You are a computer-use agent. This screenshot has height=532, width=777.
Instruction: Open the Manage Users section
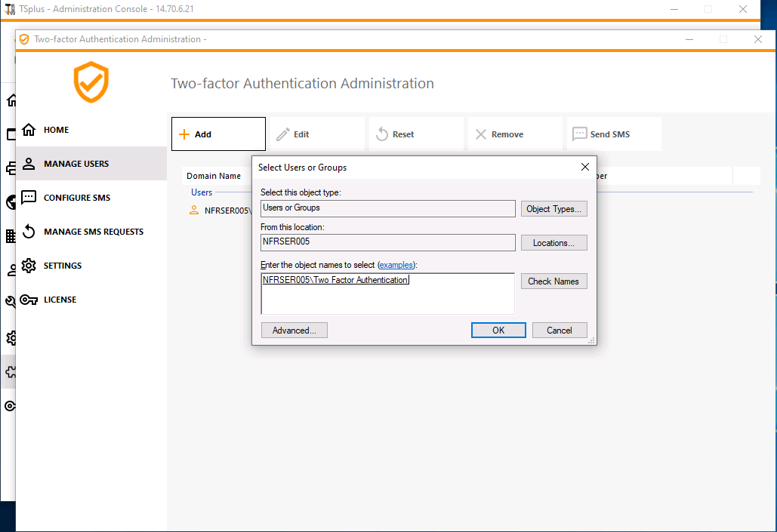(x=76, y=164)
